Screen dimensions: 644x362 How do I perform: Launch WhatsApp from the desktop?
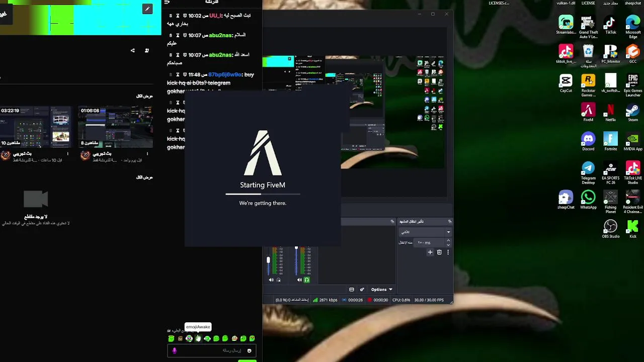[588, 200]
